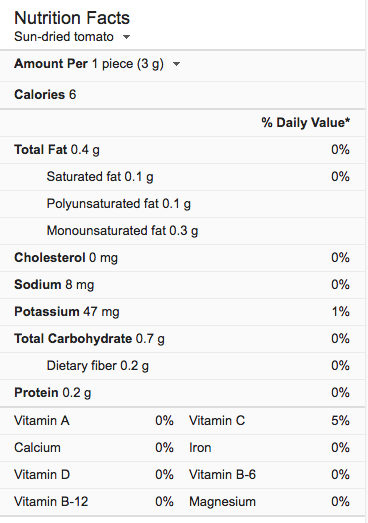Screen dimensions: 368x523
Task: Select the Calories 6 row
Action: click(182, 95)
